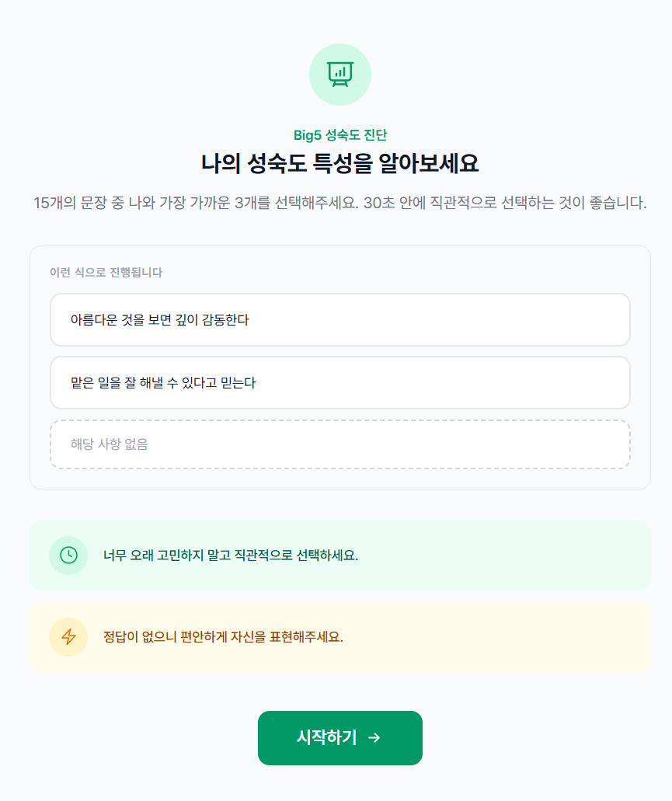The image size is (672, 801).
Task: Click the tip '정답이 없으니 편안하게 자신을 표현해주세요'
Action: pyautogui.click(x=221, y=637)
